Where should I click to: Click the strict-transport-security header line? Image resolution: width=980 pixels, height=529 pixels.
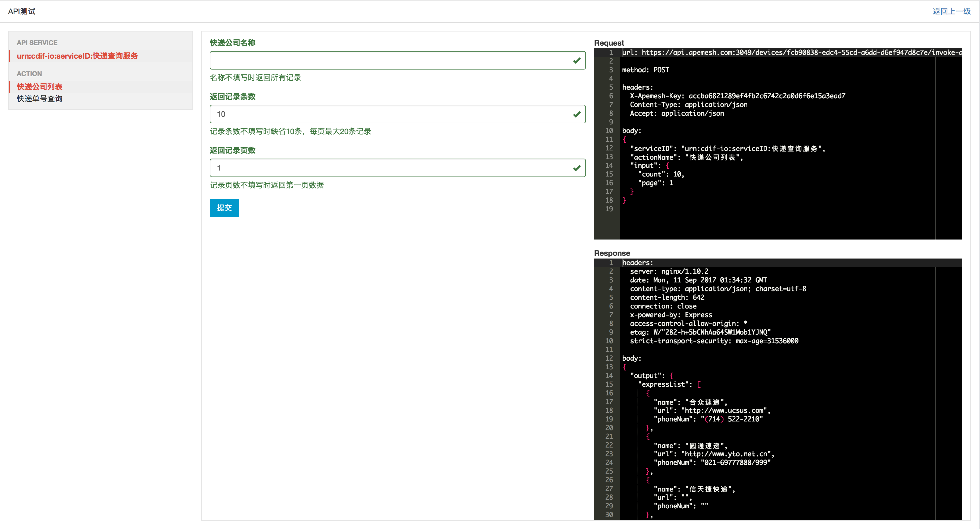(x=714, y=341)
